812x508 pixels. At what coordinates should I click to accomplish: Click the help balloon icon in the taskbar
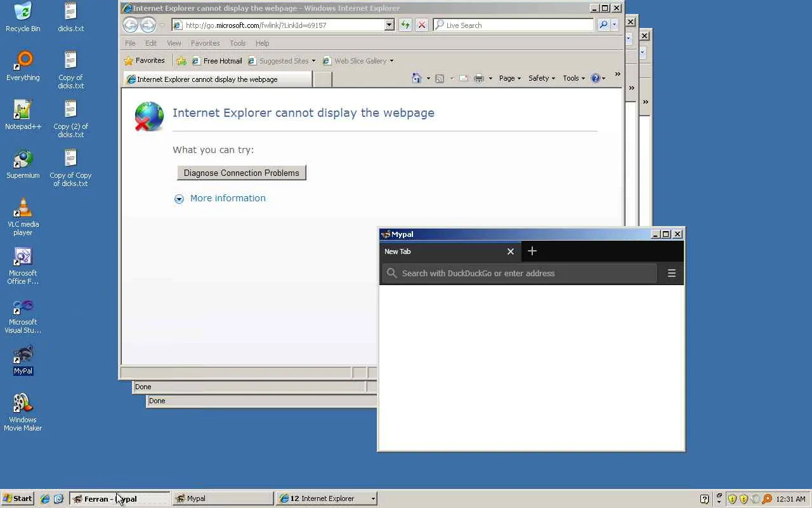[x=704, y=499]
